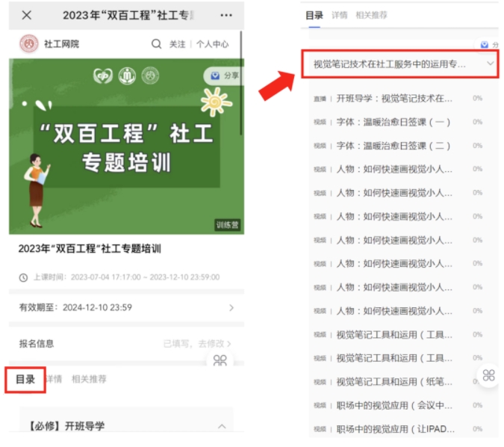
Task: Tap the floating grid icon on the right course list
Action: (488, 375)
